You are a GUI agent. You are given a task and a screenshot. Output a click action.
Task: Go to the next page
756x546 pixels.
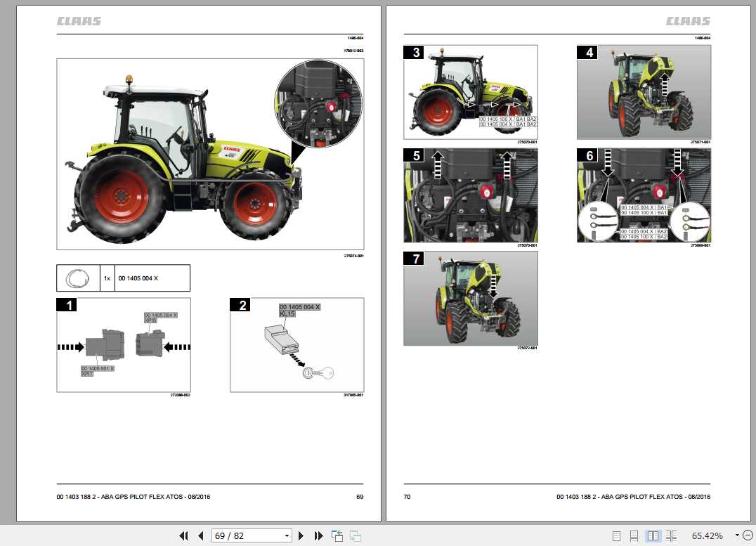point(301,535)
